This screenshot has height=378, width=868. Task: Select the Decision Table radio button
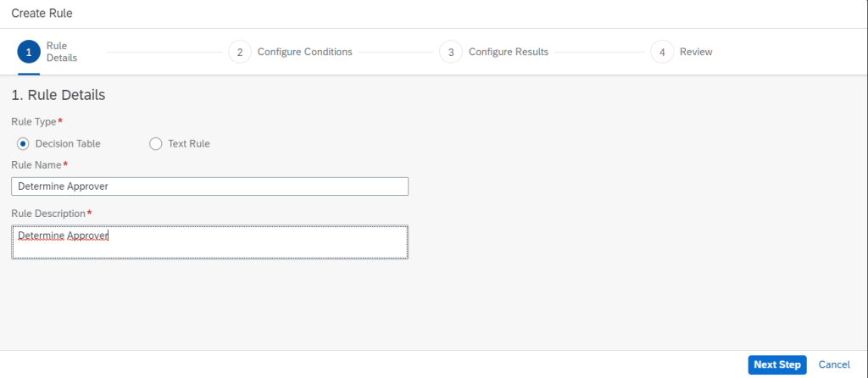click(x=23, y=143)
